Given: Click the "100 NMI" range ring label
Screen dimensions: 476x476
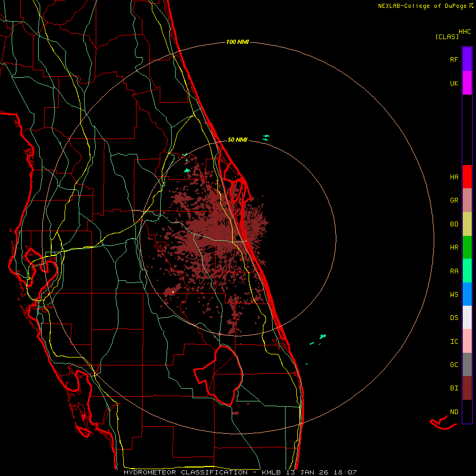Looking at the screenshot, I should (x=237, y=42).
